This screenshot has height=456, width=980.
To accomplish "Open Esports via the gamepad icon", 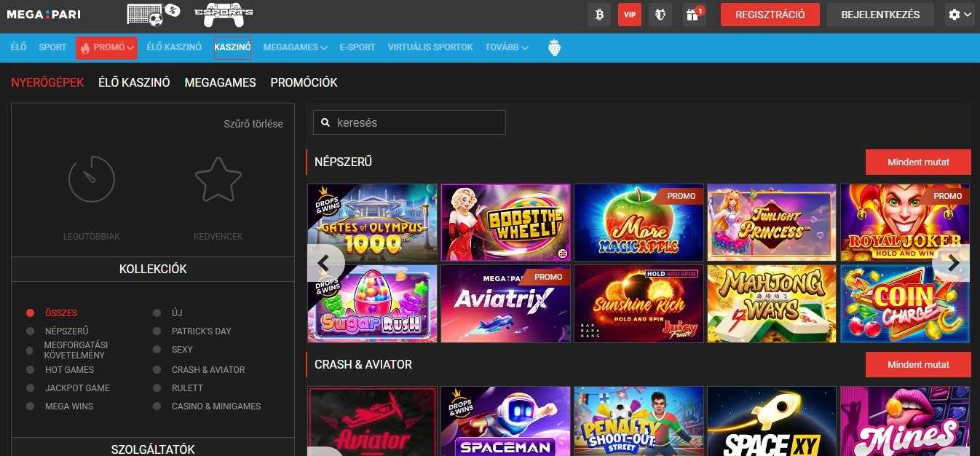I will (x=222, y=13).
